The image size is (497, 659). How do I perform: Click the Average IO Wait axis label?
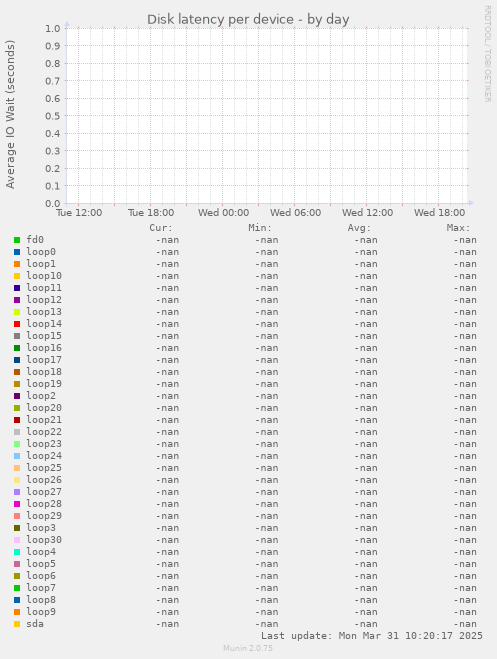pyautogui.click(x=10, y=114)
